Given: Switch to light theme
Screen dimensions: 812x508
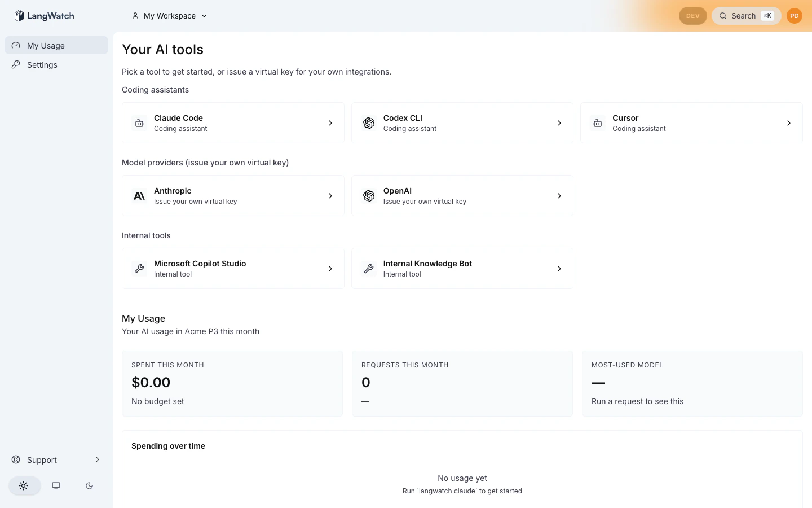Looking at the screenshot, I should [24, 485].
